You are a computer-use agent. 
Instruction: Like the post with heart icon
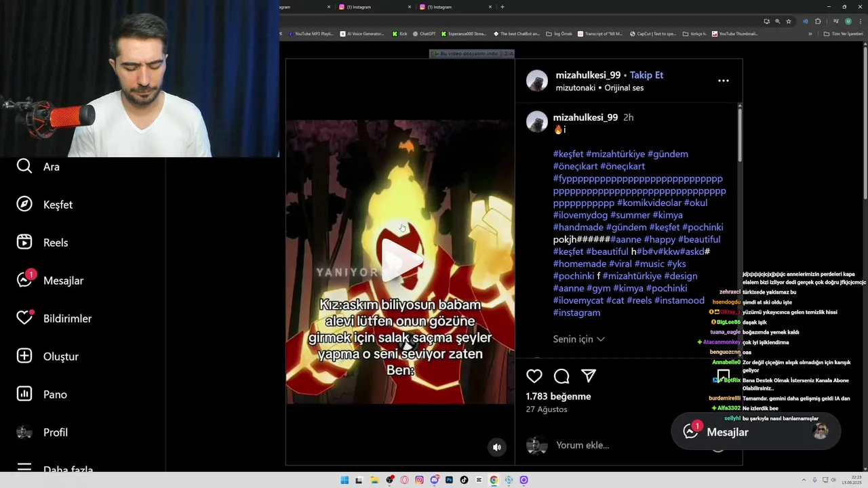[x=534, y=376]
